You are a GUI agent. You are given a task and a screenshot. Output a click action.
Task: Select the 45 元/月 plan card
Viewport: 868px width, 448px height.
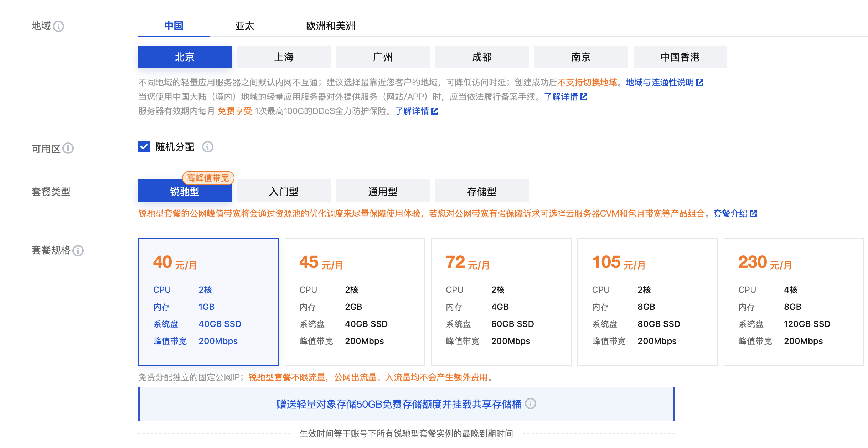pos(355,302)
